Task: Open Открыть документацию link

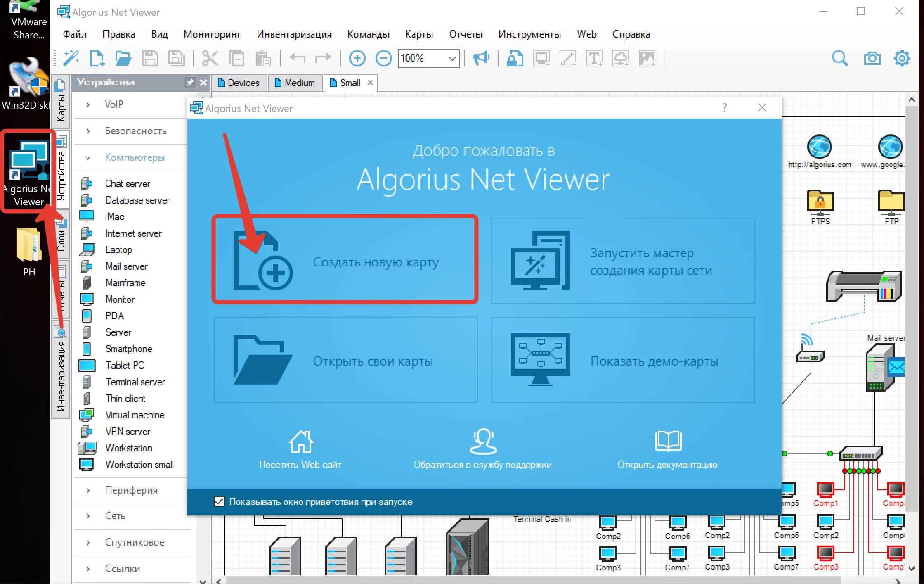Action: [x=667, y=449]
